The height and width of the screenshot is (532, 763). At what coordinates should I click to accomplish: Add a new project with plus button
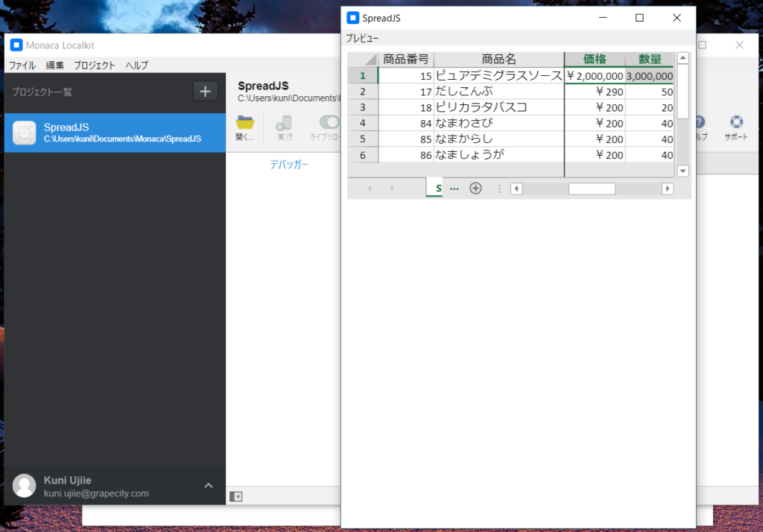tap(205, 91)
